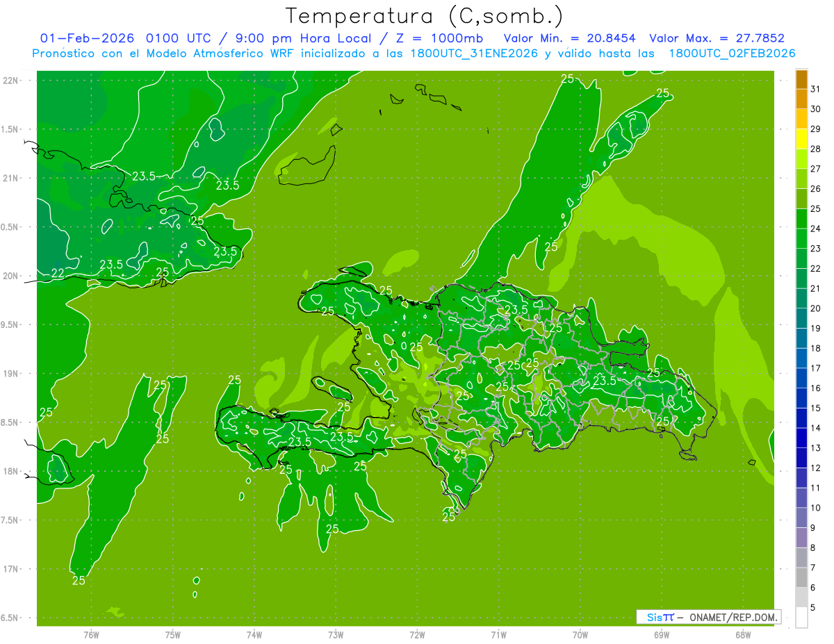Click the "18N" latitude axis label
This screenshot has height=644, width=834.
point(10,471)
